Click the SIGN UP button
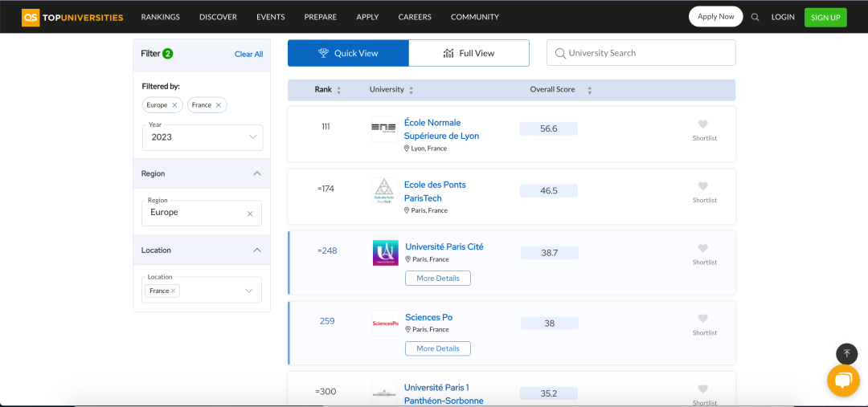This screenshot has width=868, height=407. (825, 17)
